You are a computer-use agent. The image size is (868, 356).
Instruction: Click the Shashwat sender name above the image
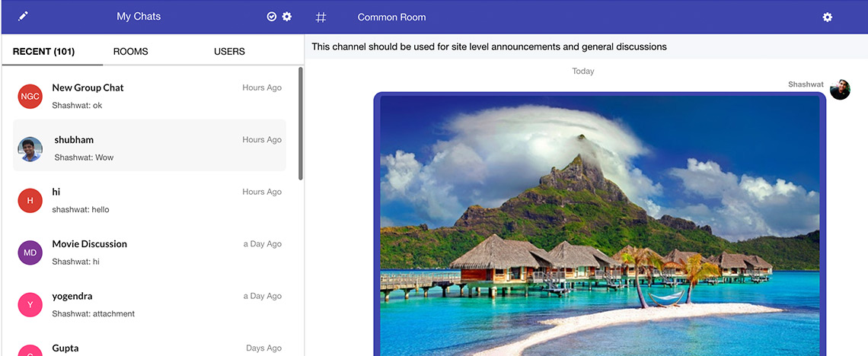(x=806, y=84)
